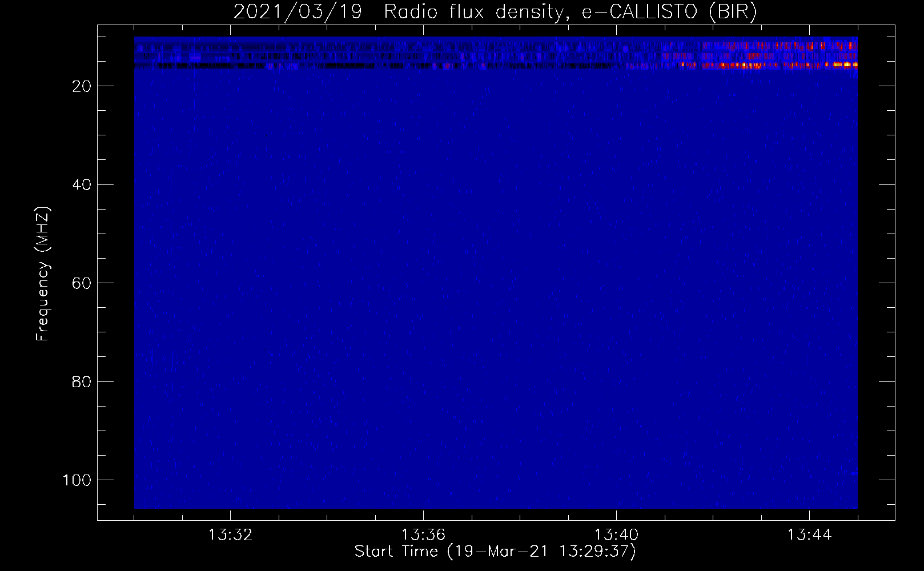924x571 pixels.
Task: Click the 100 MHz frequency tick label
Action: coord(77,480)
